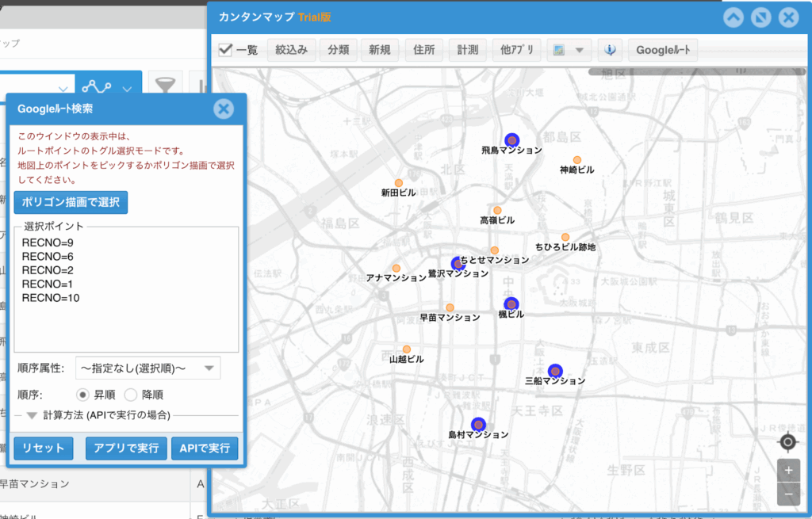Click the current location target icon
The height and width of the screenshot is (519, 812).
point(787,442)
